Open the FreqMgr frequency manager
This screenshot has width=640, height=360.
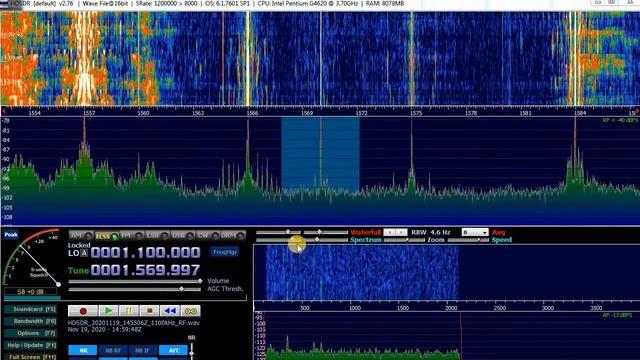[225, 252]
